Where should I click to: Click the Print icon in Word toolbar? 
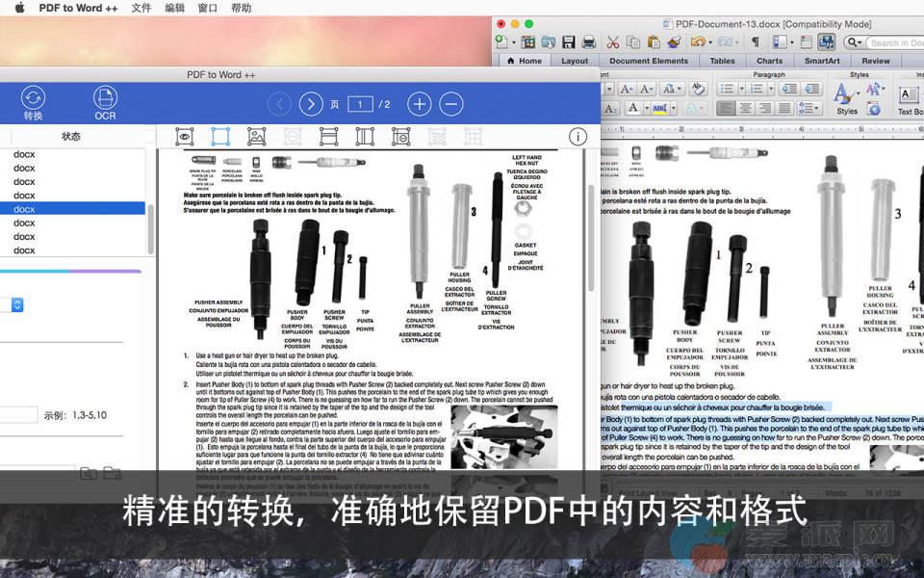click(588, 42)
